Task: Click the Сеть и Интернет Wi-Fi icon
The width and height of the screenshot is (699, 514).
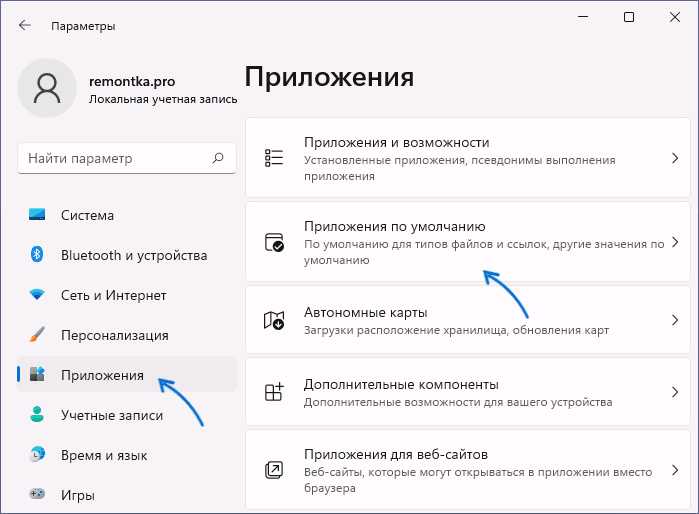Action: [x=37, y=294]
